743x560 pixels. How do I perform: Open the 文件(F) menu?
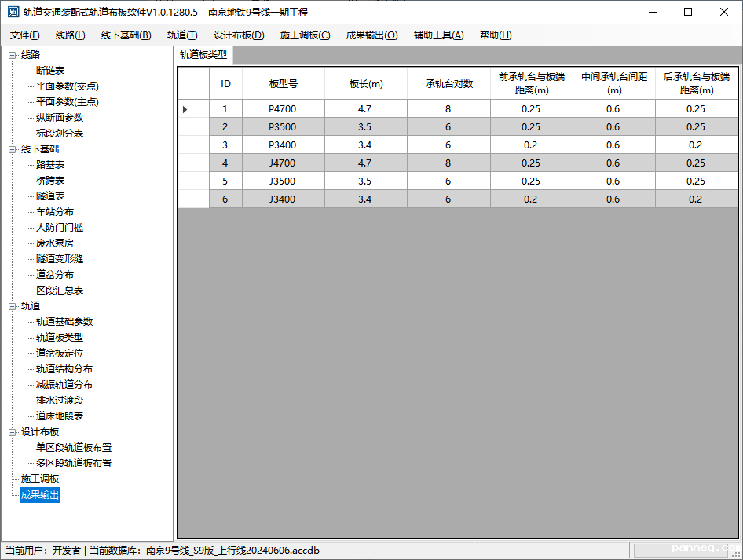click(x=25, y=35)
